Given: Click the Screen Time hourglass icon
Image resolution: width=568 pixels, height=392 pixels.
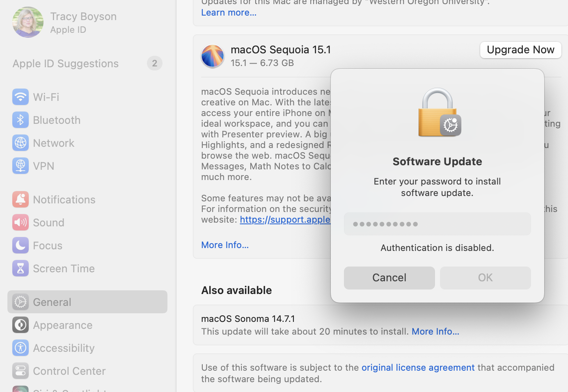Looking at the screenshot, I should pyautogui.click(x=21, y=268).
